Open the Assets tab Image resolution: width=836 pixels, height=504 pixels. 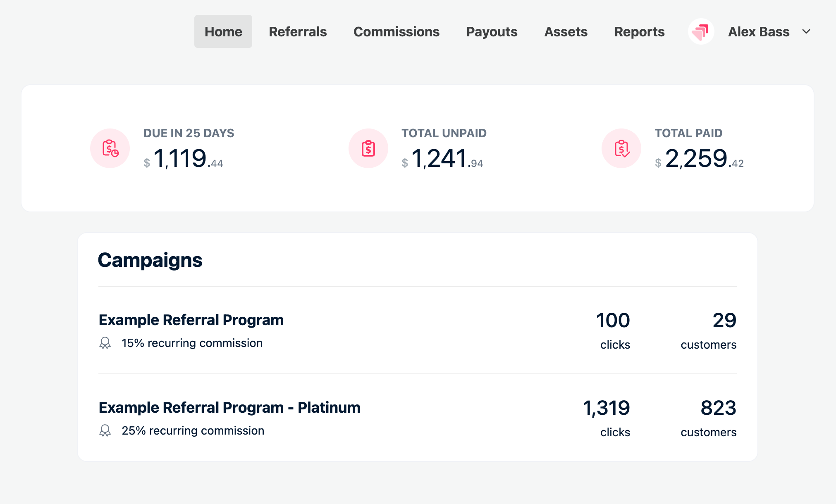(x=566, y=32)
